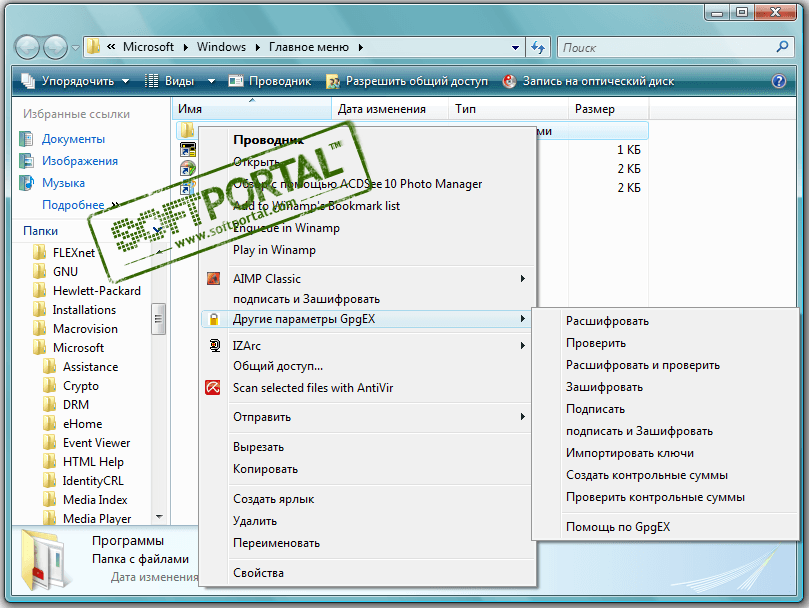The image size is (809, 608).
Task: Sort by Дата изменения column header
Action: tap(390, 109)
